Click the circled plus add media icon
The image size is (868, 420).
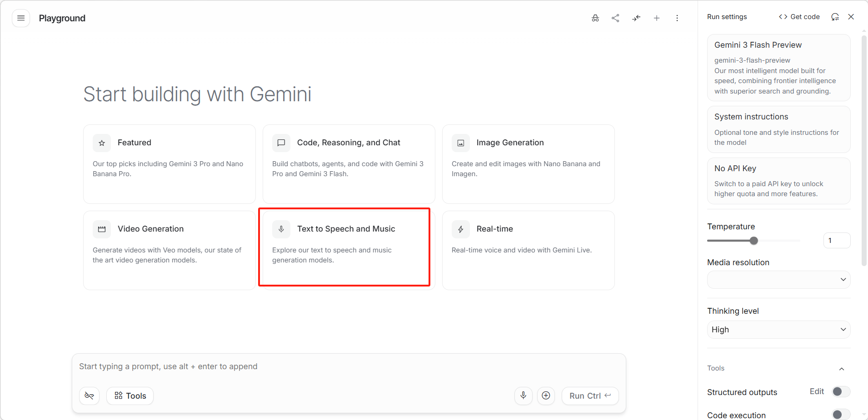click(546, 395)
